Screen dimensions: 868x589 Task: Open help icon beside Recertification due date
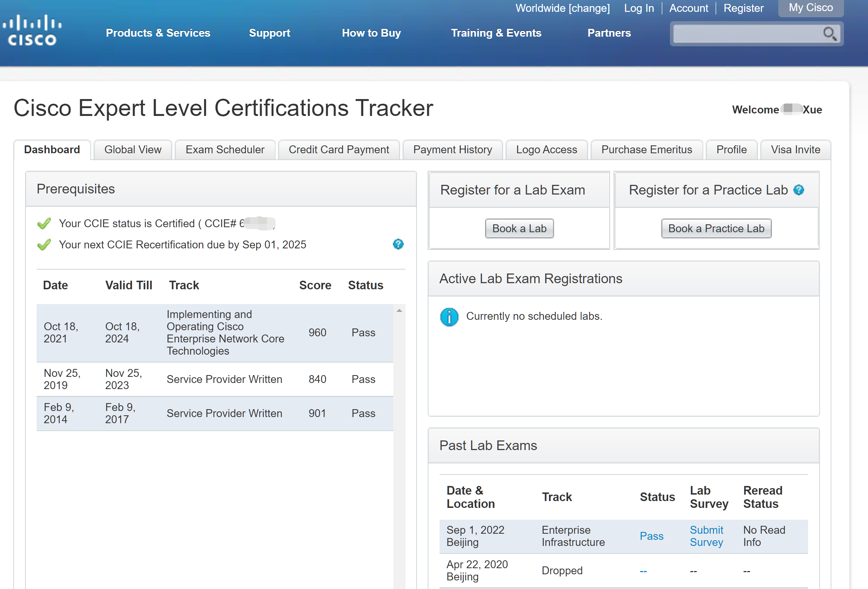(x=398, y=244)
